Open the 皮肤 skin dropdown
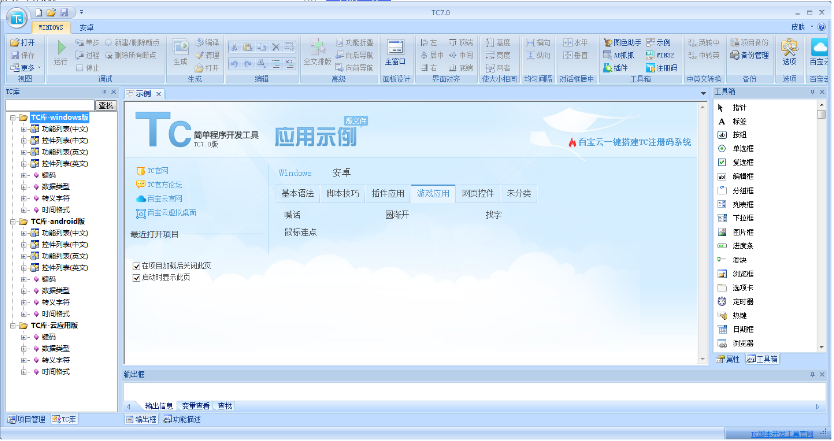834x441 pixels. click(x=802, y=27)
